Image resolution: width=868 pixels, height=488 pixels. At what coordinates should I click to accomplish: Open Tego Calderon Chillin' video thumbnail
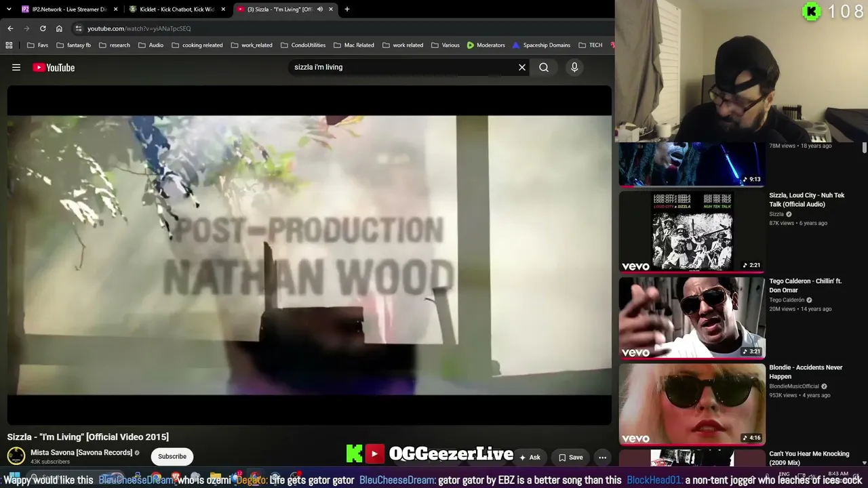tap(692, 317)
